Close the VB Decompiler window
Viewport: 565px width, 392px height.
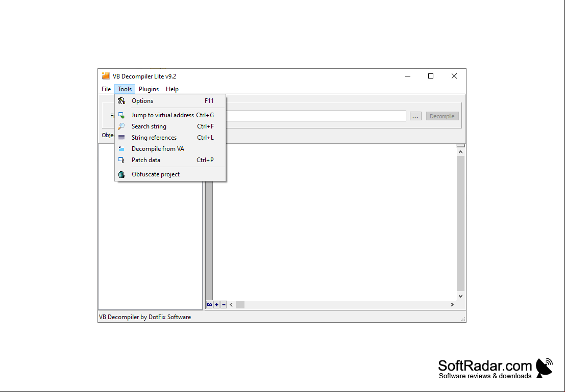pyautogui.click(x=454, y=76)
